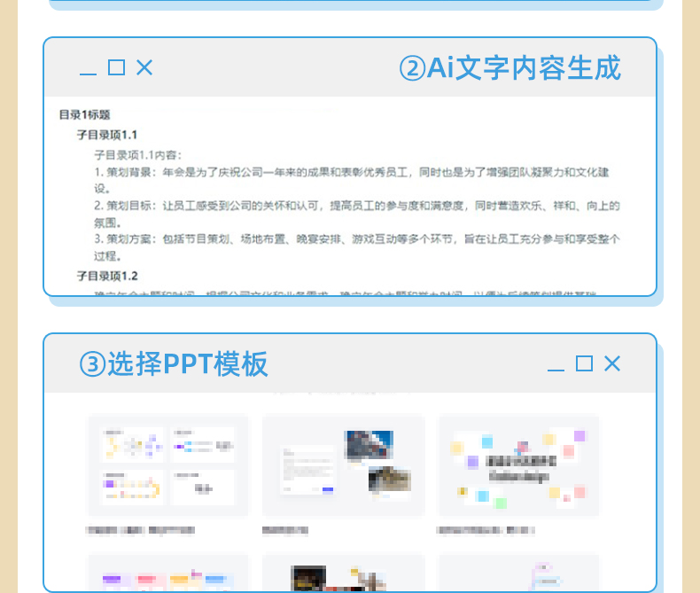
Task: Open the bottom-middle dark photo template
Action: pos(343,573)
